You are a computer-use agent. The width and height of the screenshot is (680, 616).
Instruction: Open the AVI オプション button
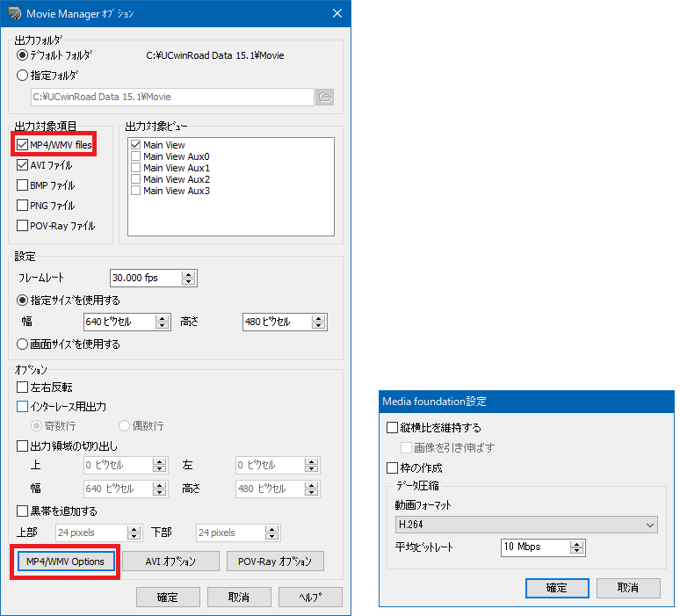pos(170,562)
